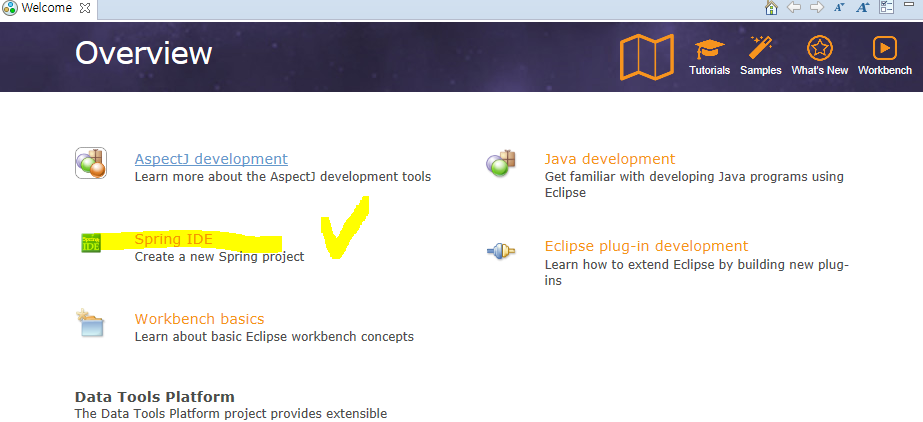
Task: Open Tutorials via the graduation cap icon
Action: click(x=709, y=48)
